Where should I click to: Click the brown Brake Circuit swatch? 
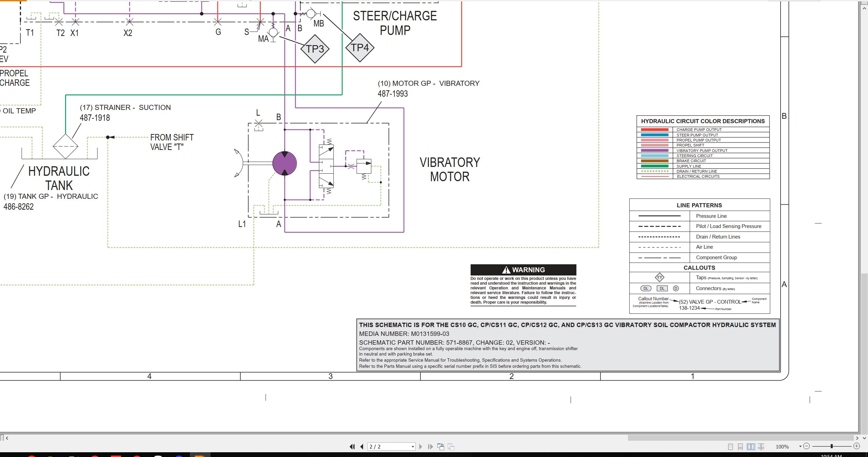[655, 161]
